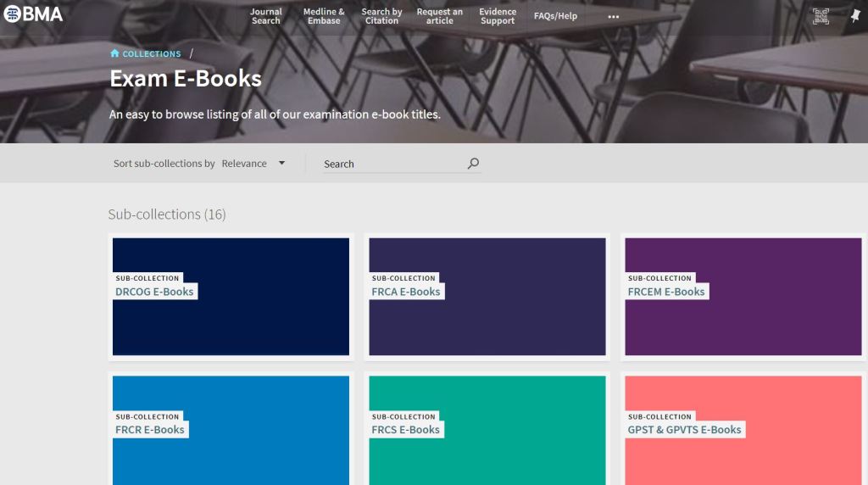Open the FAQs/Help page
868x485 pixels.
[555, 16]
